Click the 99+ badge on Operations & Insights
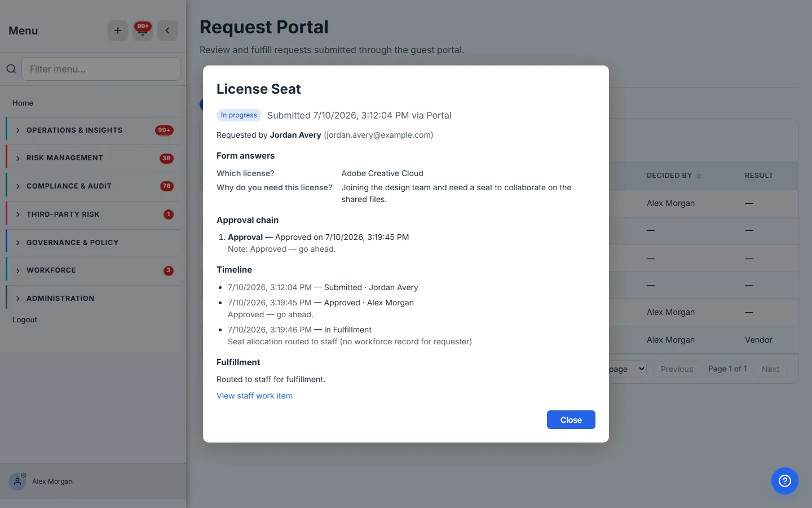Viewport: 812px width, 508px height. point(164,130)
